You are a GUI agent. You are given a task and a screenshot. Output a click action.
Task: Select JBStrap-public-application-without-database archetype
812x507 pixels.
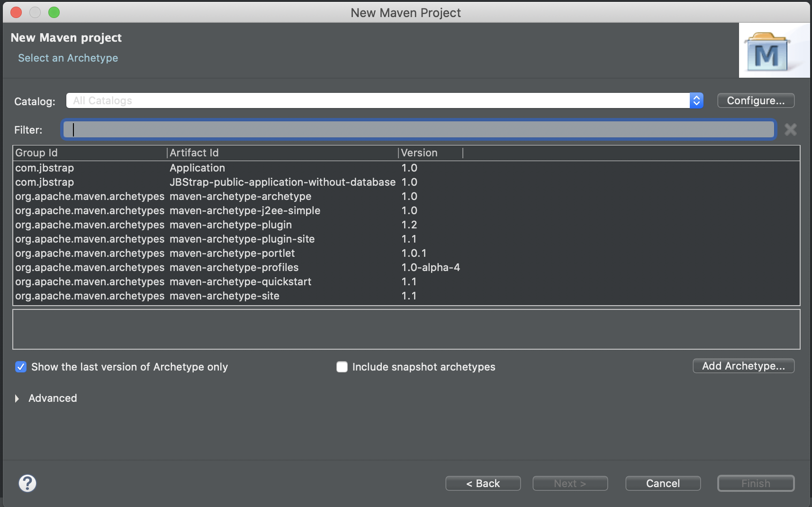click(x=406, y=182)
